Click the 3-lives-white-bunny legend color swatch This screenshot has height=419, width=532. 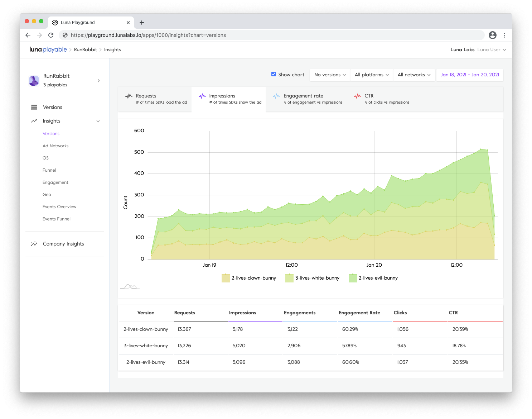coord(289,278)
